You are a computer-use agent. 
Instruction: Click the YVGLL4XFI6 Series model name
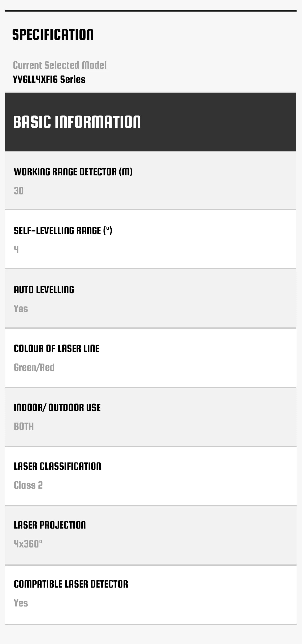click(49, 80)
